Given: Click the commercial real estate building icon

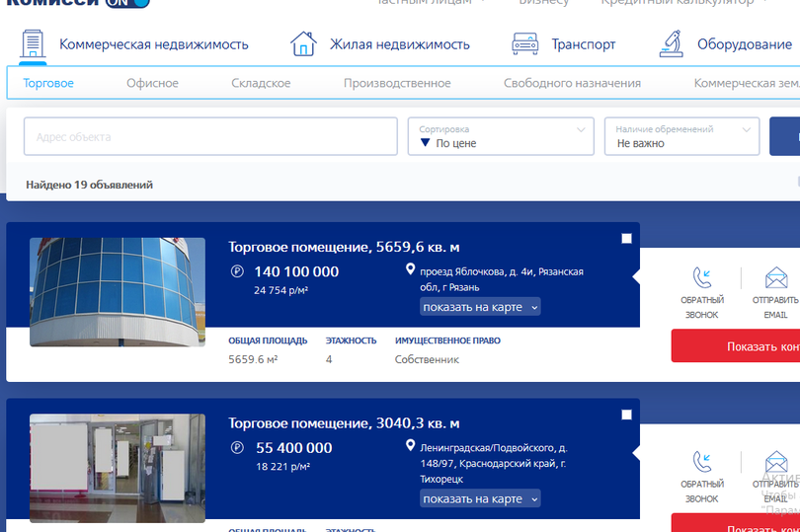Looking at the screenshot, I should point(34,44).
